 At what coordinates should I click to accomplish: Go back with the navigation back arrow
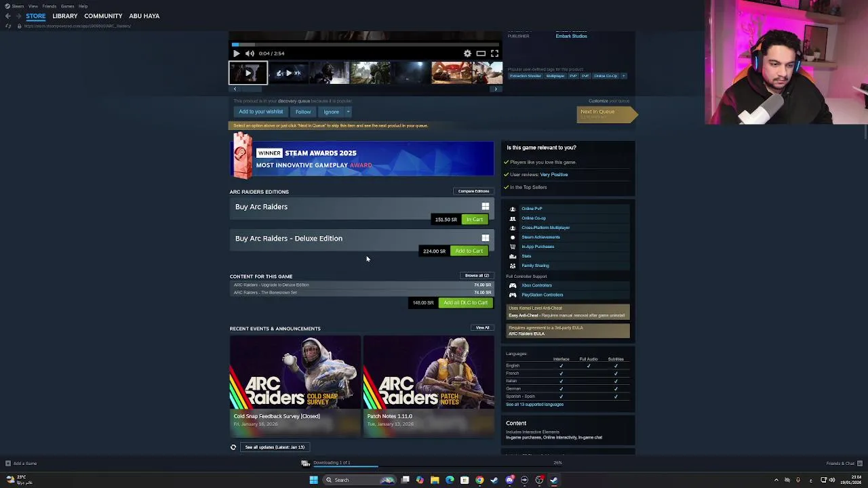point(7,16)
